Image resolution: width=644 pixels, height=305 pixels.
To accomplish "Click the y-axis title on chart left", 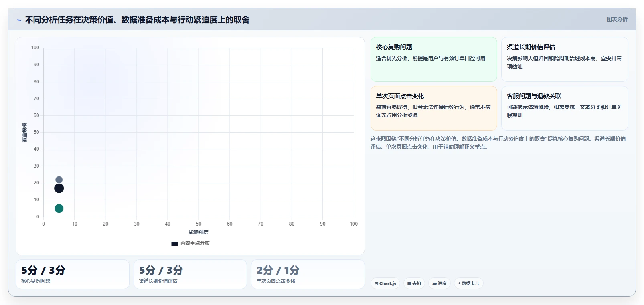I will [25, 132].
